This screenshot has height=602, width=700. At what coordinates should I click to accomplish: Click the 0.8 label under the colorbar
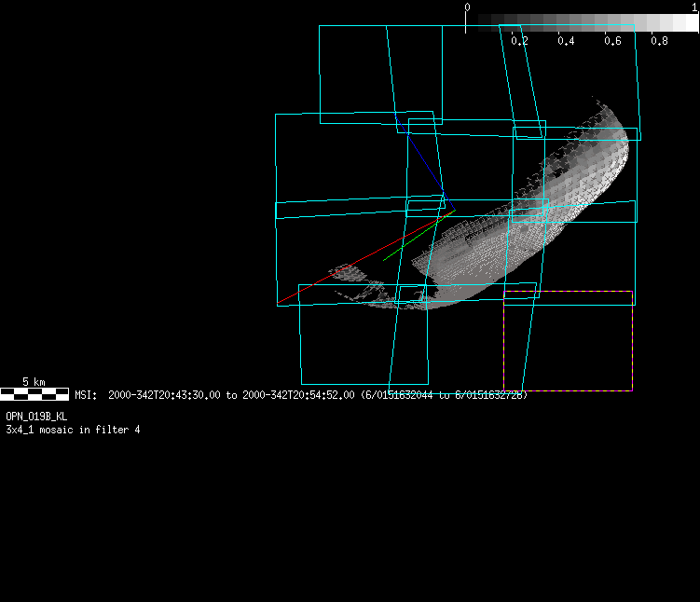659,41
